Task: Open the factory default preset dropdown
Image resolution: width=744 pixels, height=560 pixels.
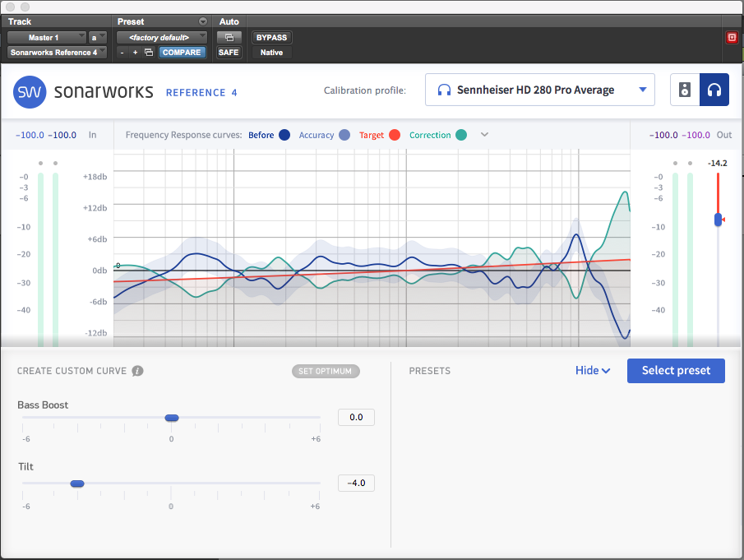Action: click(x=161, y=37)
